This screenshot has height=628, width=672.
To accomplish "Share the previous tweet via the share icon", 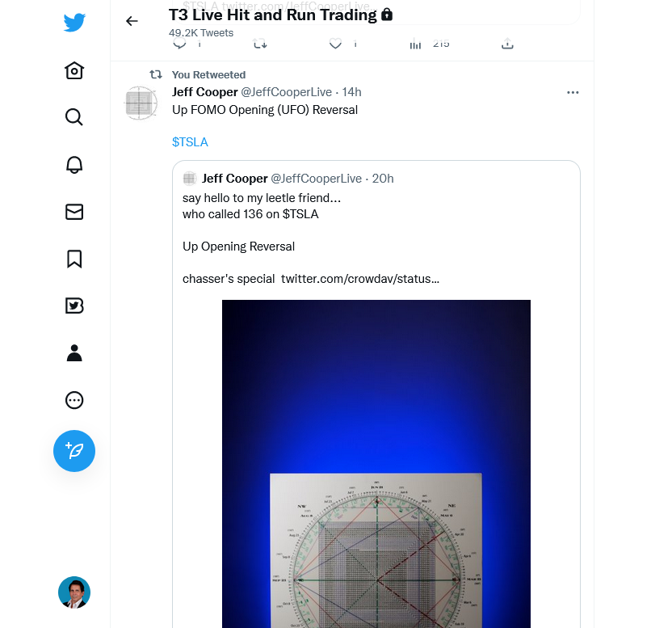I will [x=507, y=44].
